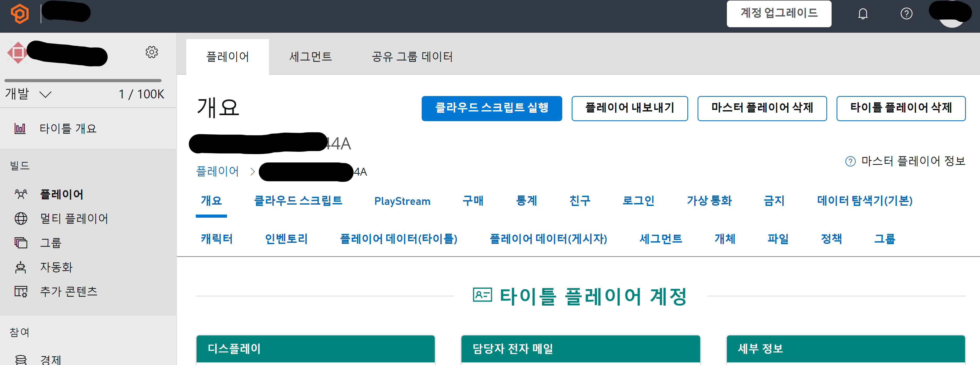Open the 금지 tab
Screen dimensions: 980x365
pyautogui.click(x=774, y=201)
